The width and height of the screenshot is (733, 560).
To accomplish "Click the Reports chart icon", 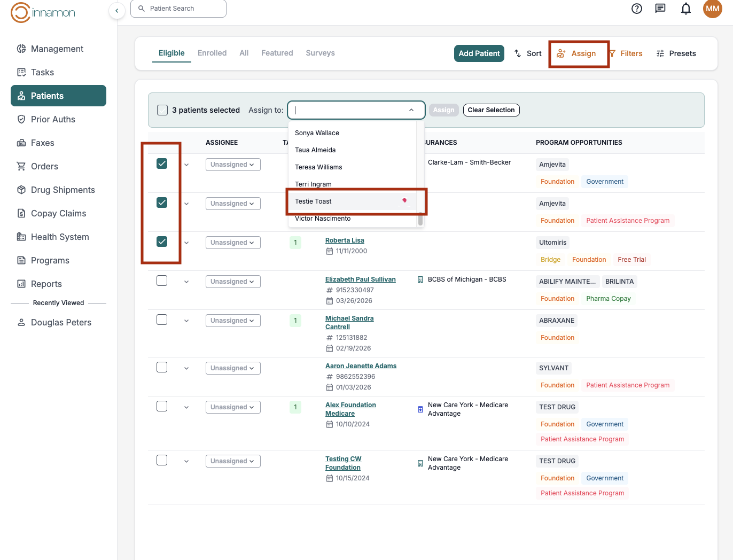I will 21,284.
